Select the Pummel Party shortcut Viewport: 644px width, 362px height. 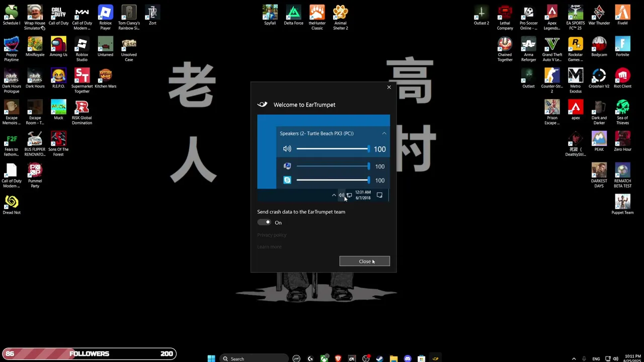point(35,176)
